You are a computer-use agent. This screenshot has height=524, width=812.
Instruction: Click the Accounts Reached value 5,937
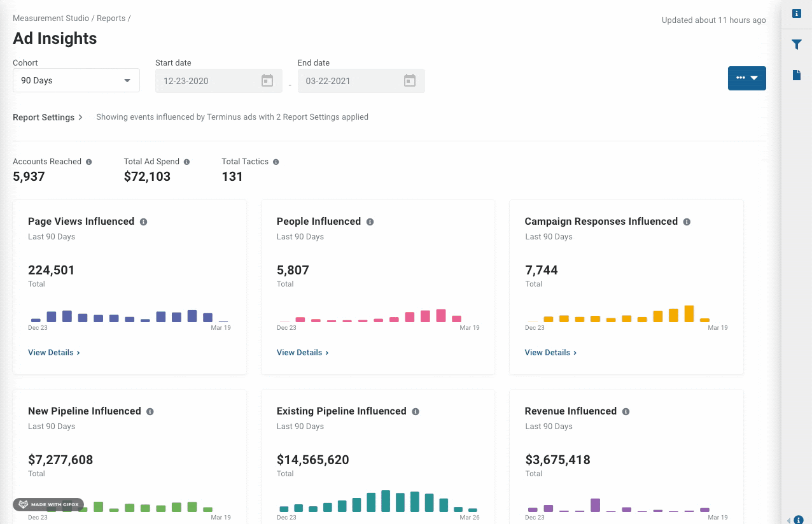(29, 176)
